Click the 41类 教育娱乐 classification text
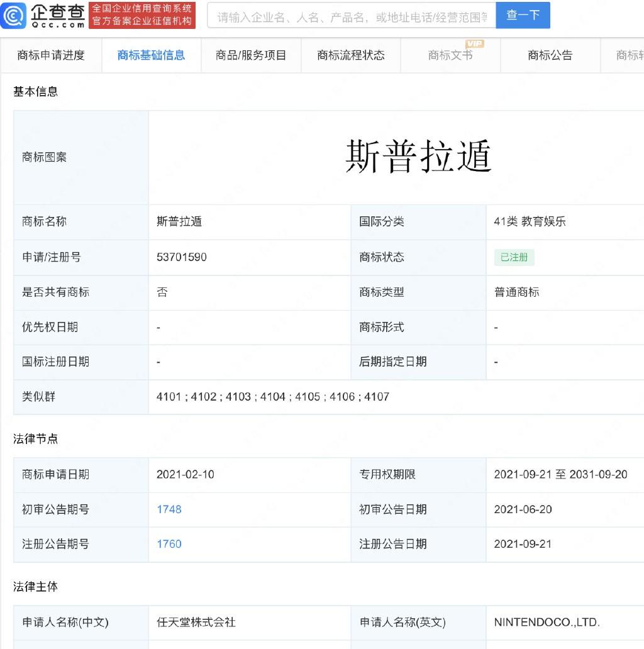 530,221
